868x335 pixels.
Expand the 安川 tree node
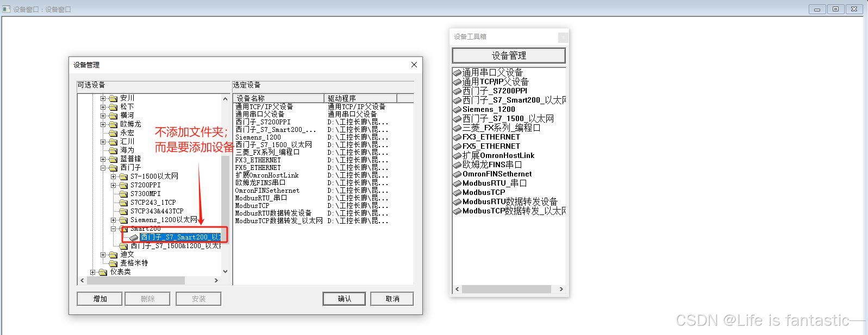click(x=103, y=98)
